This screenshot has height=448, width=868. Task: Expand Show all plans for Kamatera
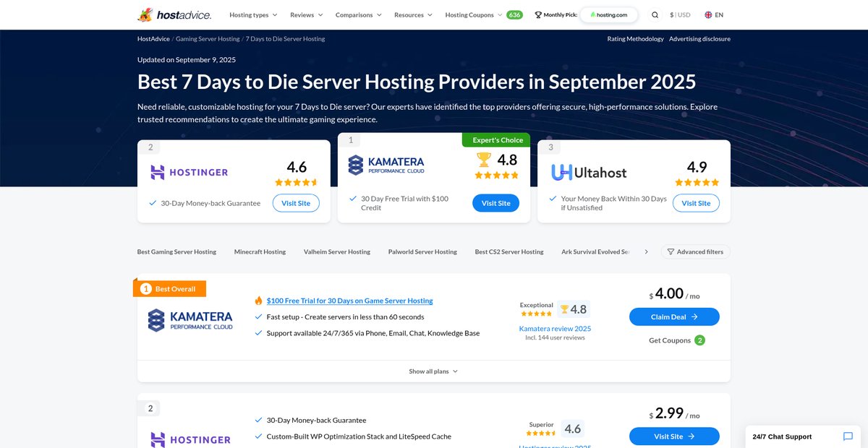click(433, 371)
